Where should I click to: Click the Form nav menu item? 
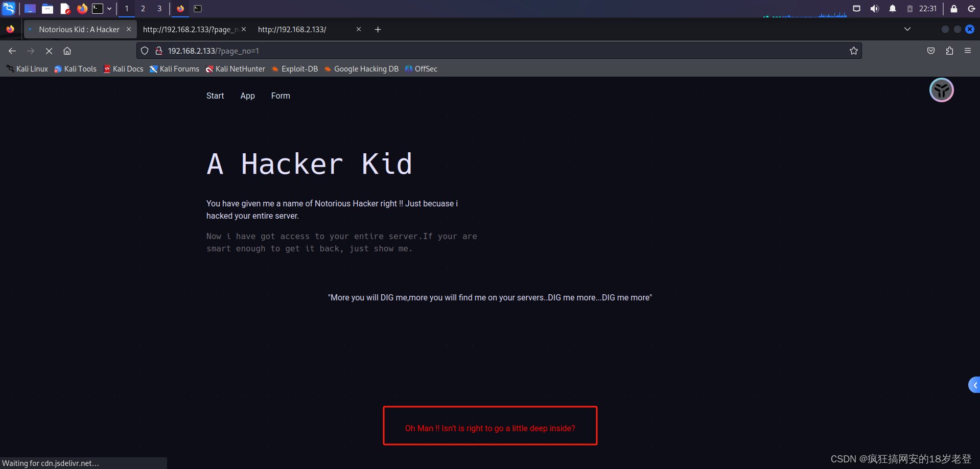(281, 96)
